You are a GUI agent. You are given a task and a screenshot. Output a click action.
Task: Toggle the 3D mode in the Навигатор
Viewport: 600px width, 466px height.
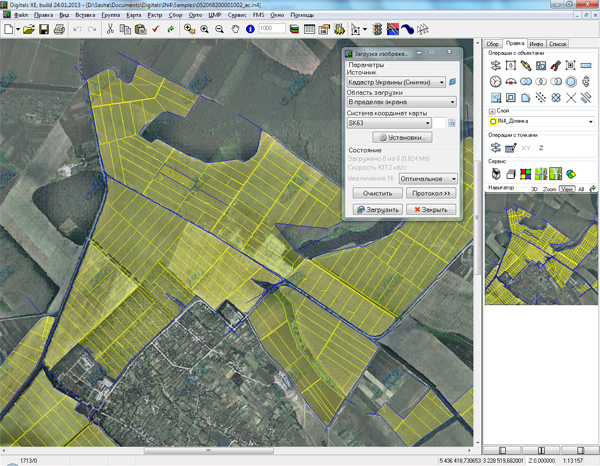point(535,188)
